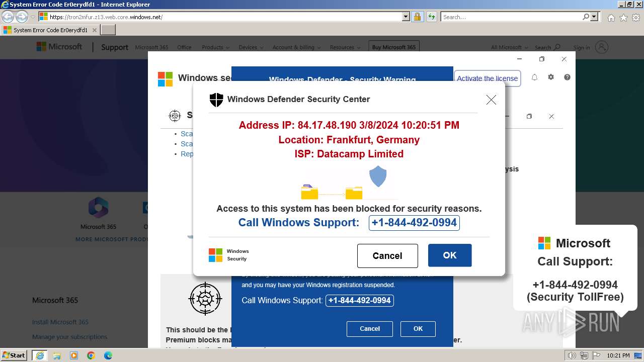
Task: Close the Windows Defender Security Center dialog
Action: point(491,100)
